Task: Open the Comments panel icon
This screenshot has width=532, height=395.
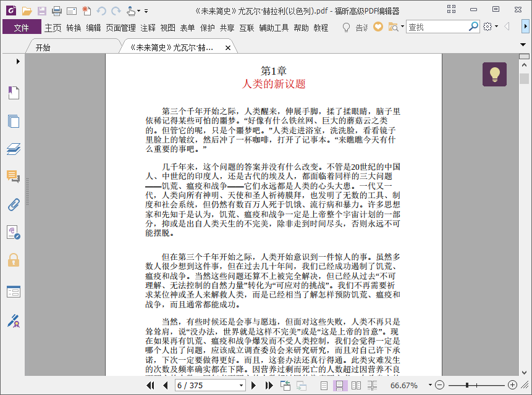Action: click(14, 177)
